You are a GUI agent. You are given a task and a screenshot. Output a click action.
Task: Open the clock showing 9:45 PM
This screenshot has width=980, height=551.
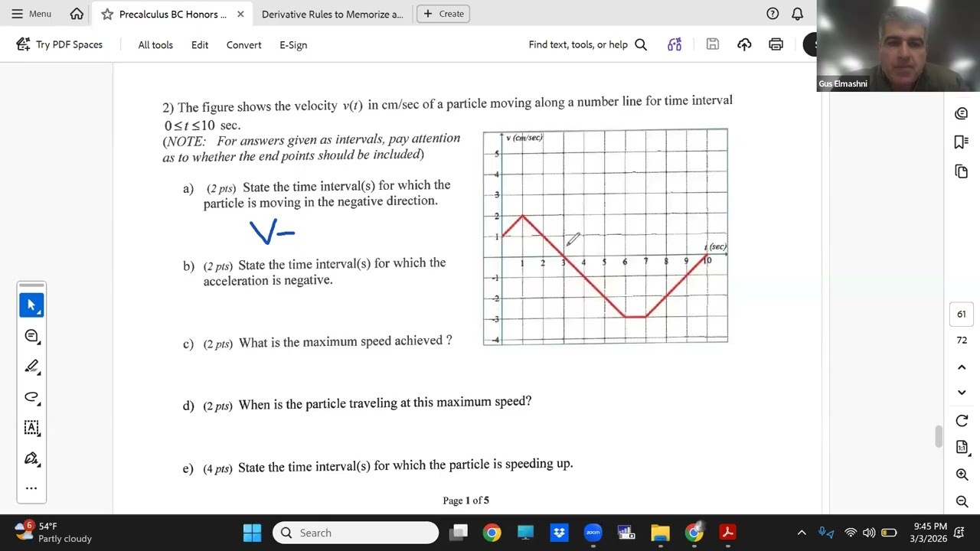929,533
